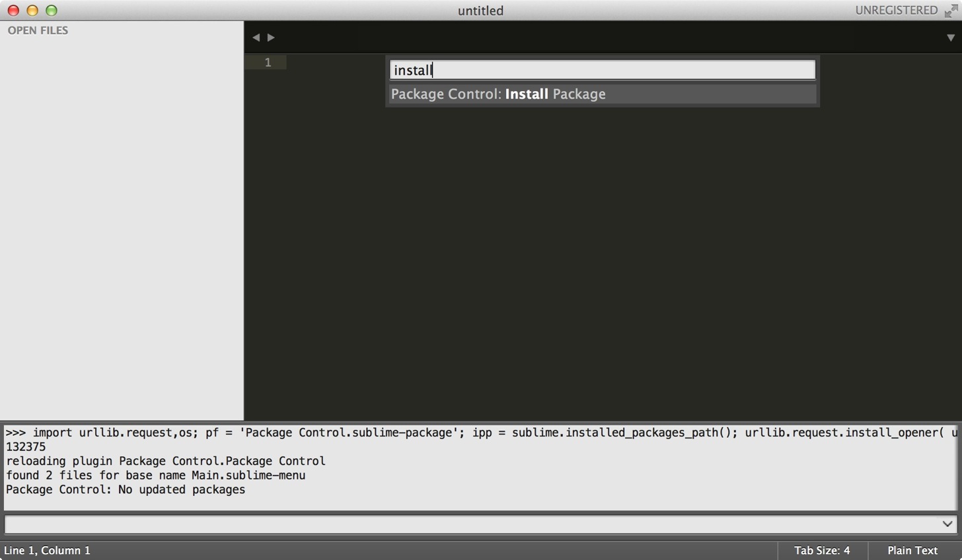Click the OPEN FILES sidebar heading
962x560 pixels.
pyautogui.click(x=38, y=30)
